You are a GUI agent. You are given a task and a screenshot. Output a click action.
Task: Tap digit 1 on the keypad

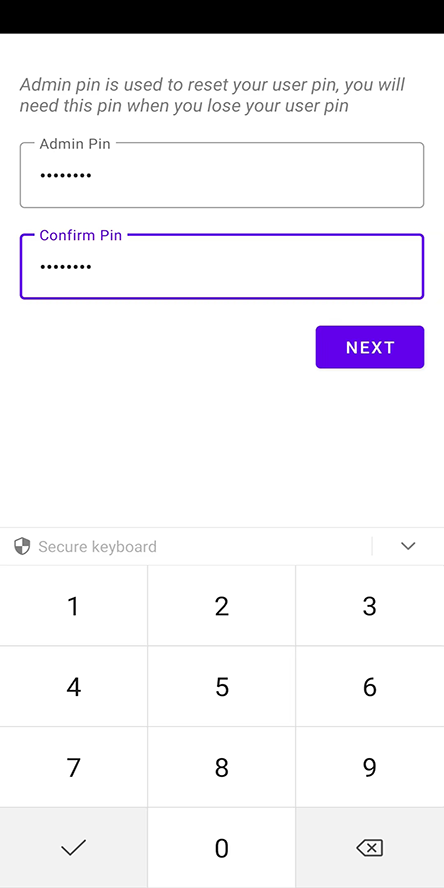point(74,606)
